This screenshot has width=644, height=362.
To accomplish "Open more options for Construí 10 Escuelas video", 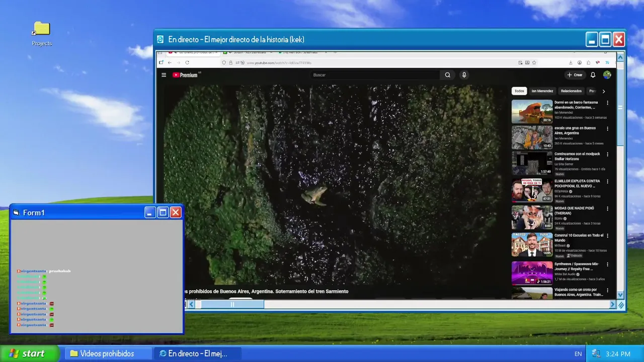I will point(607,236).
